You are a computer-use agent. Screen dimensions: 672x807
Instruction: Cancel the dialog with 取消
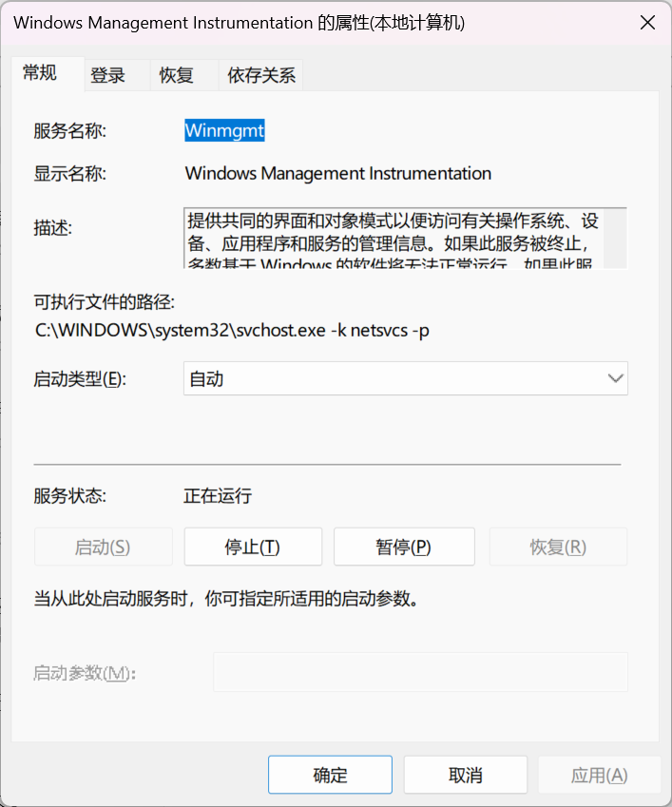click(466, 775)
